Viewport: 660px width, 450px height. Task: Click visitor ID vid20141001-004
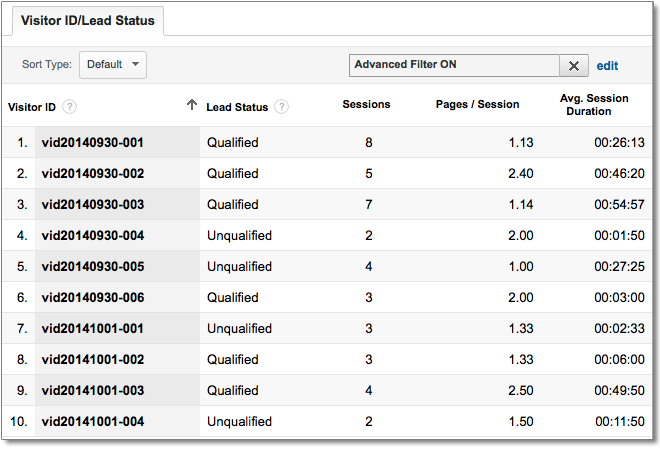pos(92,422)
